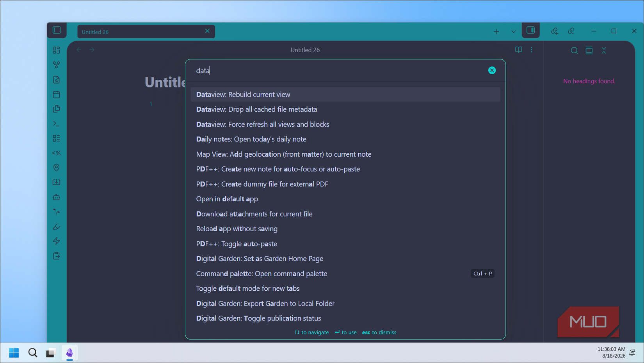Click the clipboard file icon in ribbon
The width and height of the screenshot is (644, 363).
pyautogui.click(x=57, y=256)
